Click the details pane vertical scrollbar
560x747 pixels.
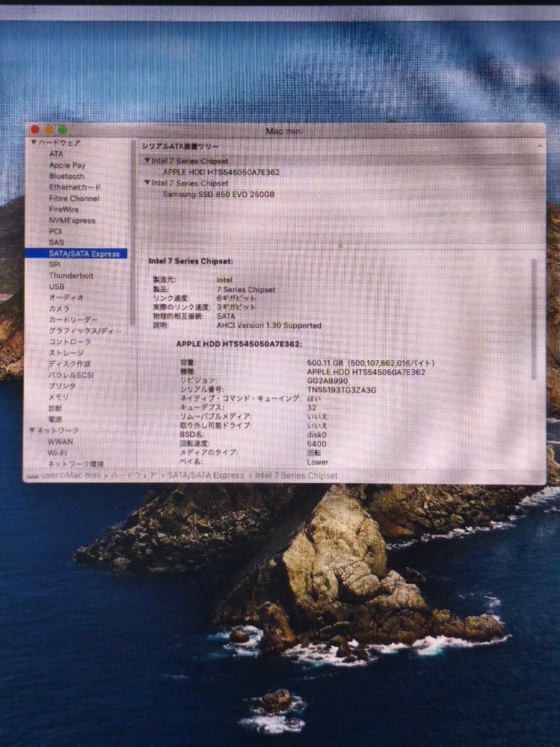point(533,318)
